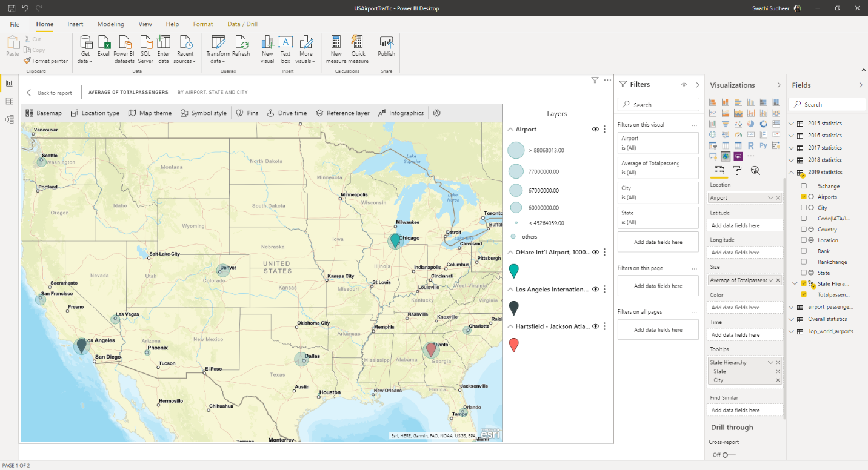The width and height of the screenshot is (868, 470).
Task: Open the Enter data table tool
Action: click(164, 49)
